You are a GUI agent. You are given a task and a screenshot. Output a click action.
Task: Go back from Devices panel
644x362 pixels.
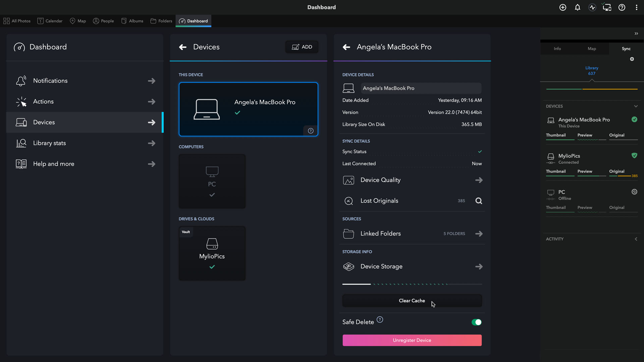click(183, 47)
